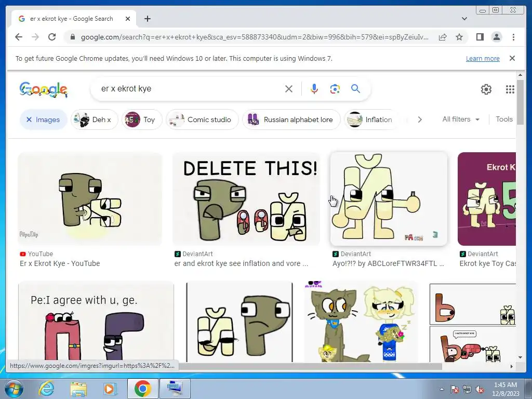Open the Learn more link
532x399 pixels.
483,58
